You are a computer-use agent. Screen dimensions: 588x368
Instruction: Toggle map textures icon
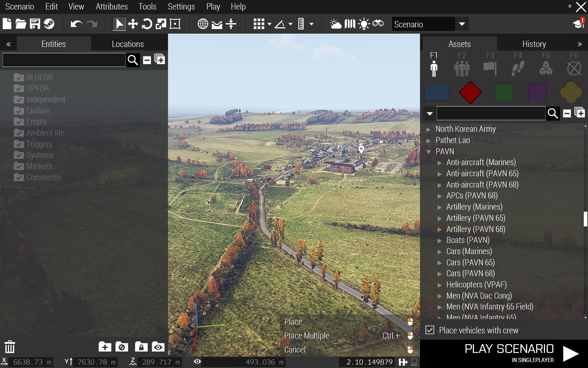tap(350, 24)
